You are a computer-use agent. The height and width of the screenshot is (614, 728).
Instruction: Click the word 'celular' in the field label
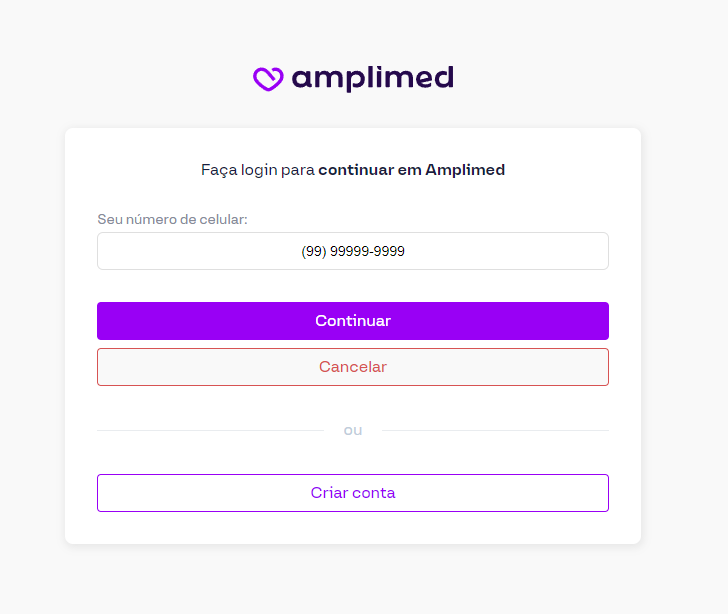coord(224,219)
